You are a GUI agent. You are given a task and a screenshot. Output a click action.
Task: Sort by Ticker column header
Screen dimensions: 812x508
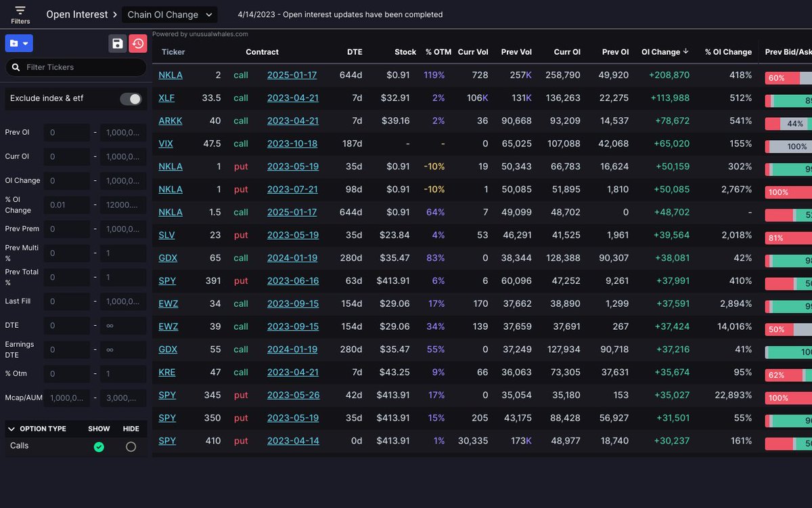pos(173,51)
